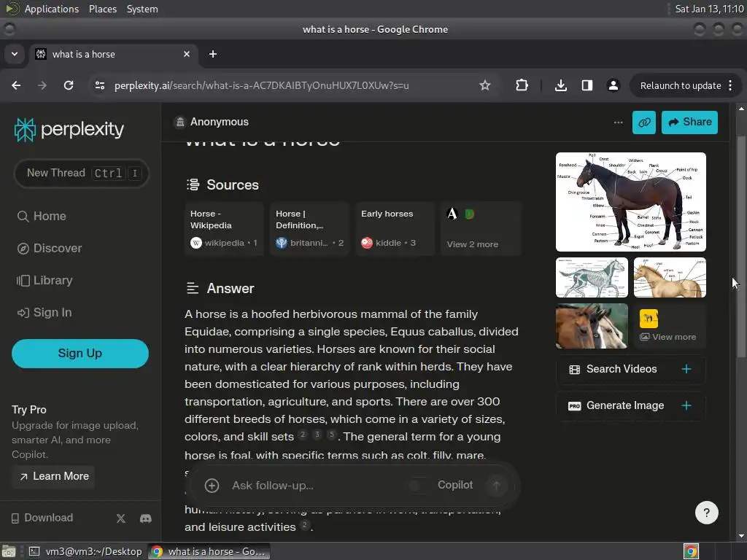
Task: Reload the page
Action: point(69,85)
